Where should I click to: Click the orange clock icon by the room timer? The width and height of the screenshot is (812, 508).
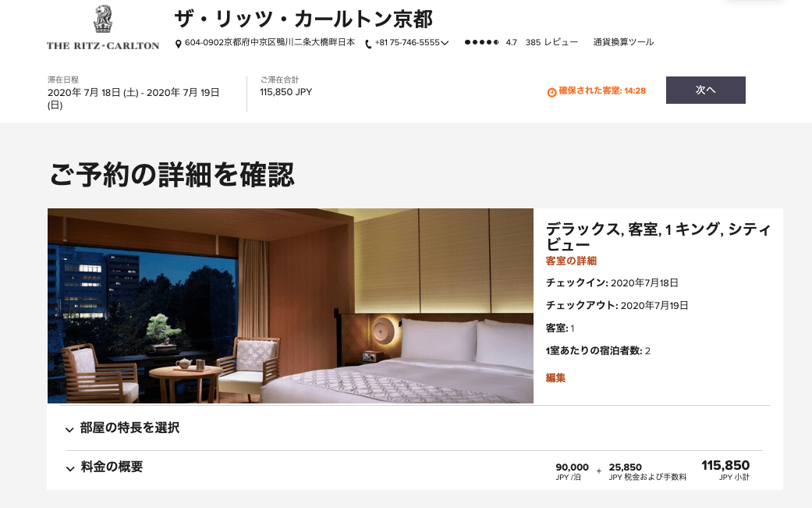pos(552,92)
